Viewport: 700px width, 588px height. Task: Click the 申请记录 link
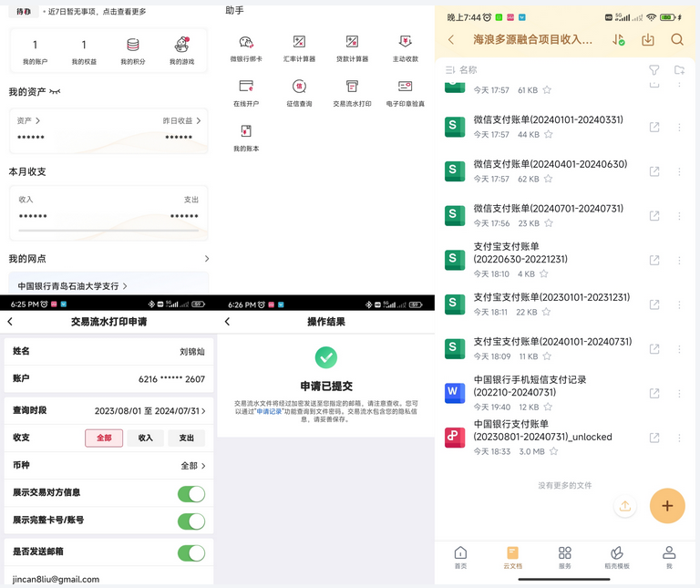(x=269, y=411)
